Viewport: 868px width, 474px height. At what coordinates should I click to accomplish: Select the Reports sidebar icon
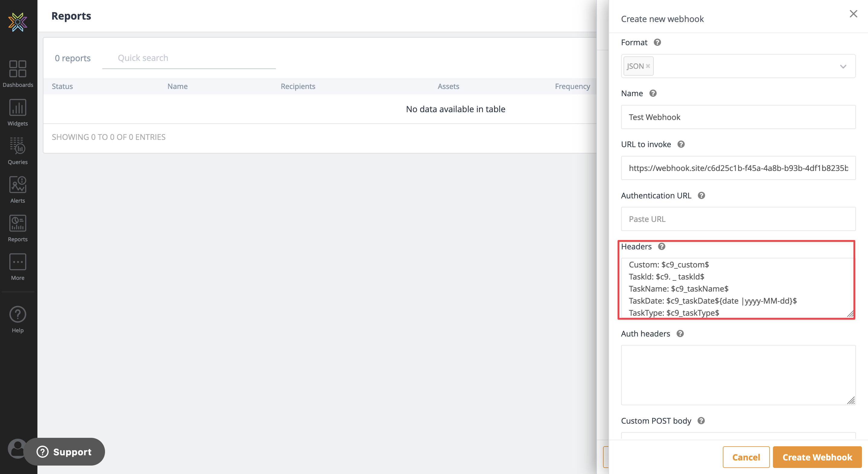(x=18, y=228)
